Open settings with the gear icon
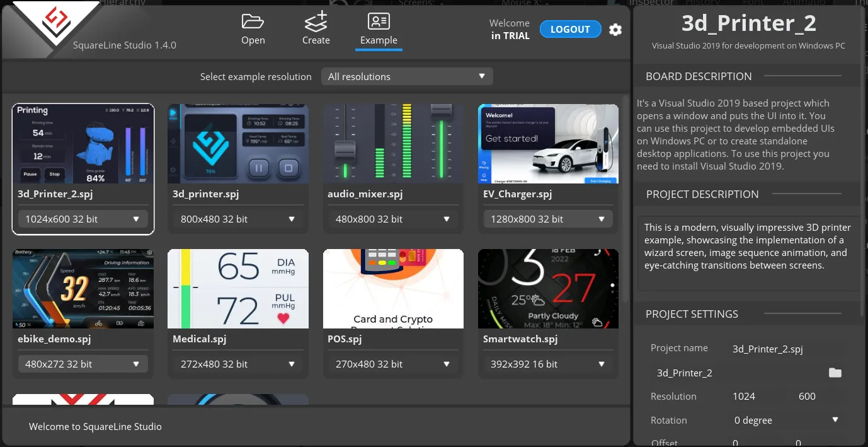This screenshot has width=868, height=447. coord(615,30)
